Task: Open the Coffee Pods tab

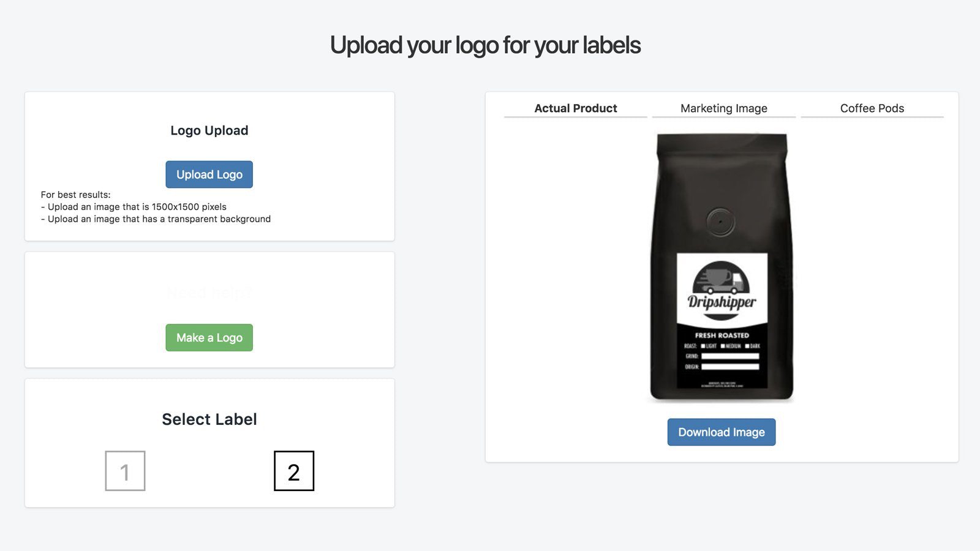Action: [872, 108]
